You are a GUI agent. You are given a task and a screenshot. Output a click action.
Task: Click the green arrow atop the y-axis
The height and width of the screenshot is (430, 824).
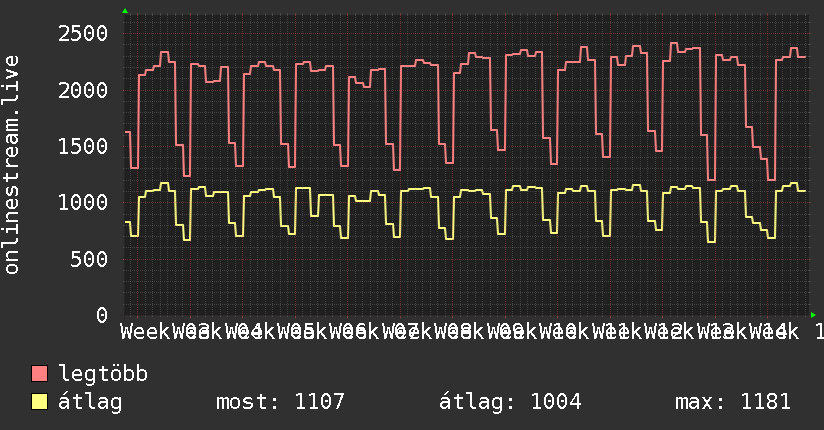coord(125,11)
